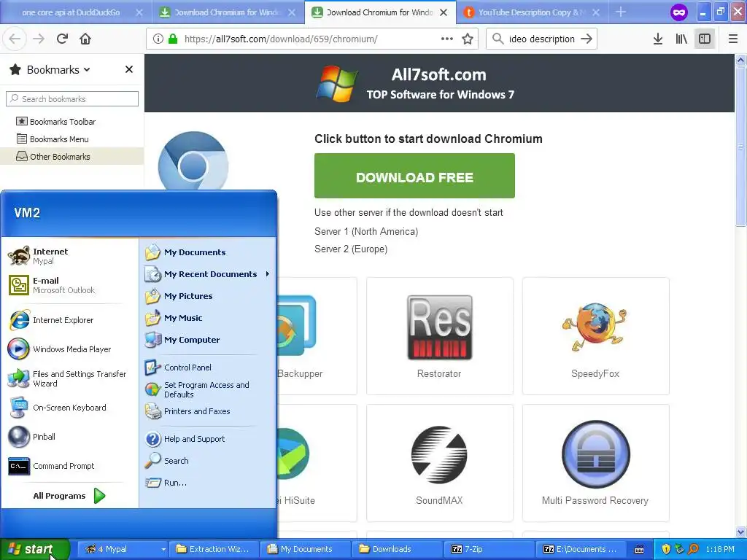Open the All7soft.com header logo

click(415, 83)
